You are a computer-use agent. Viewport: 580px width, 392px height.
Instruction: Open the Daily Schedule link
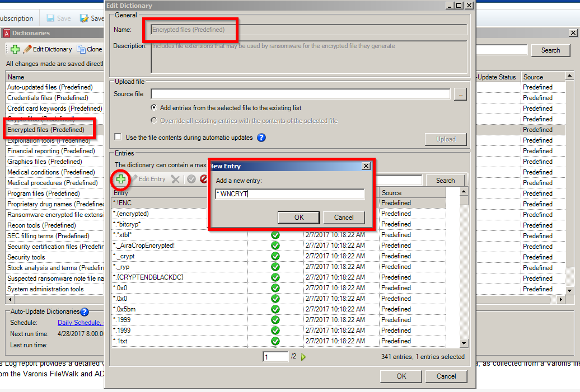(80, 323)
